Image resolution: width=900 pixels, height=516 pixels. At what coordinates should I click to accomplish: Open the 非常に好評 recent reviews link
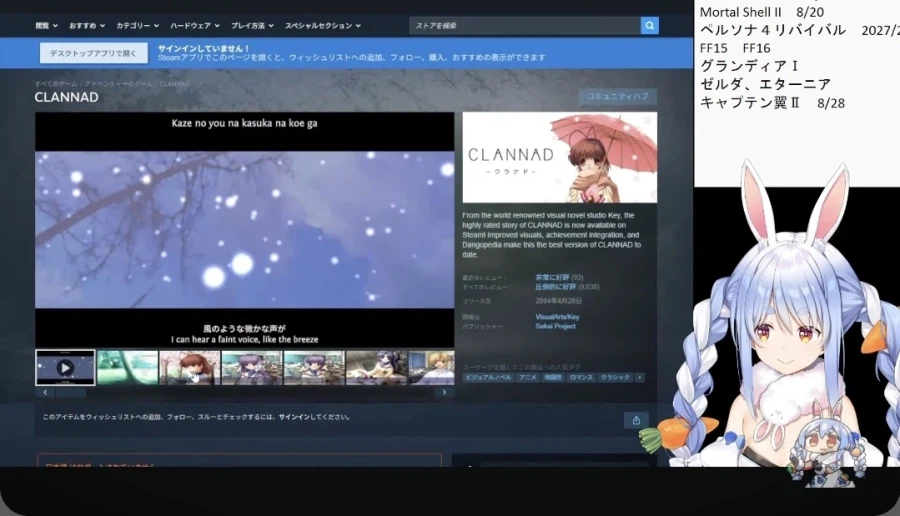(552, 277)
